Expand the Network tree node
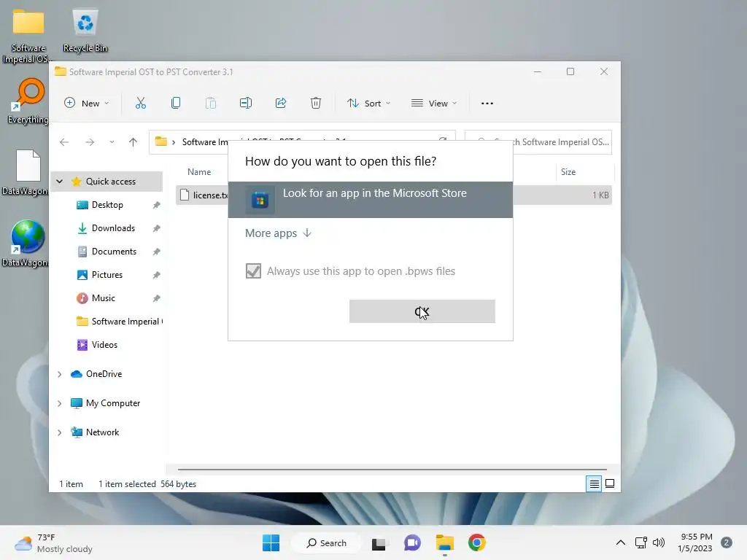This screenshot has width=747, height=560. coord(60,432)
